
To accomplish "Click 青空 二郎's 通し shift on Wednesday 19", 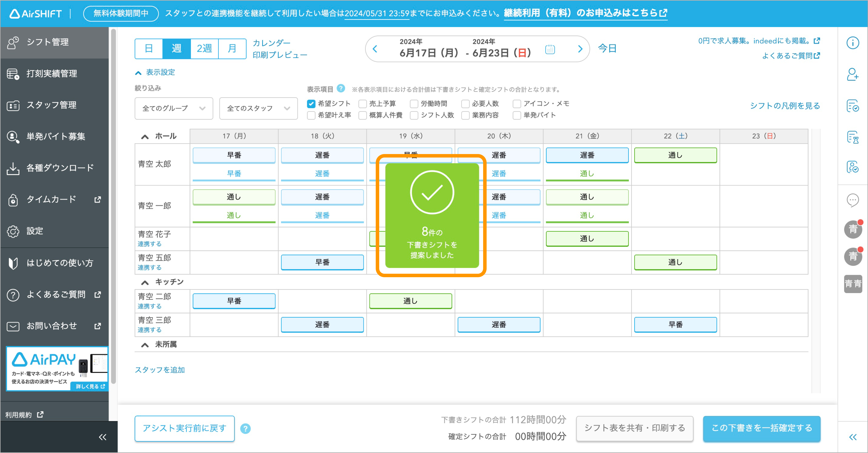I will pyautogui.click(x=411, y=301).
